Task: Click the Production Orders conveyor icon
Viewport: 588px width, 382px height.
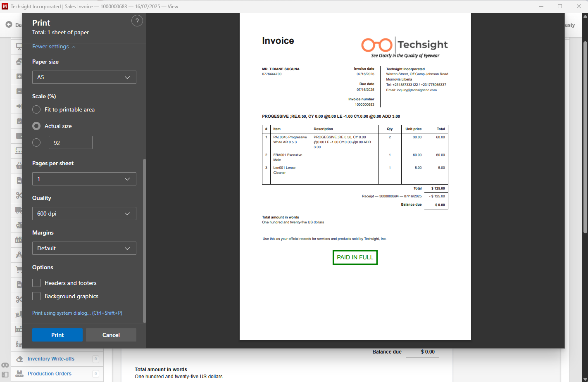Action: point(19,374)
